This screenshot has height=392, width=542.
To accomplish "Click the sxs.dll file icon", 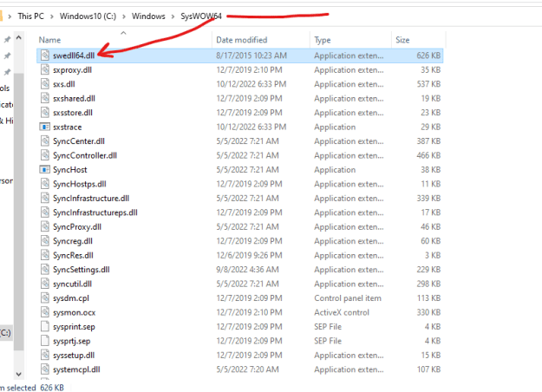I will [x=45, y=84].
